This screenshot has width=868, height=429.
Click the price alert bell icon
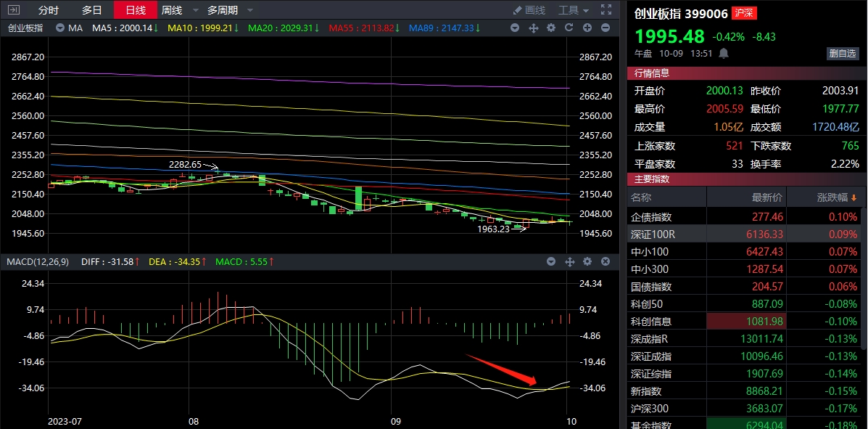tap(723, 53)
